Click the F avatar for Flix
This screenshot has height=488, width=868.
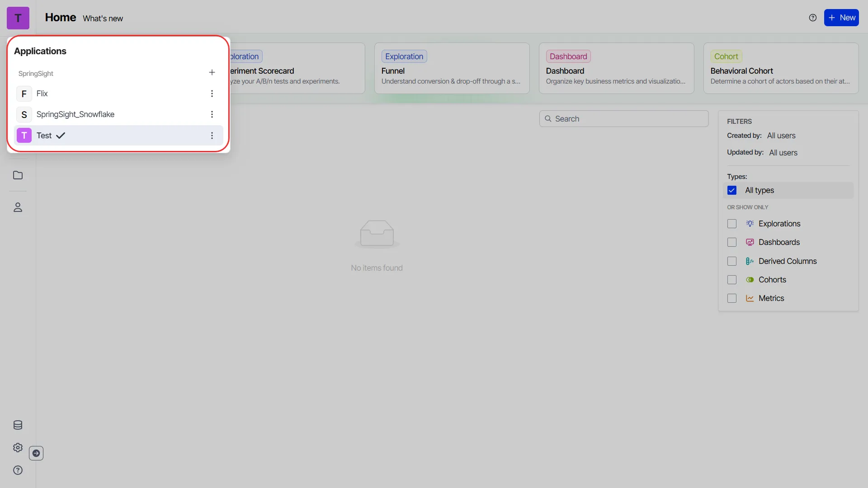click(24, 94)
